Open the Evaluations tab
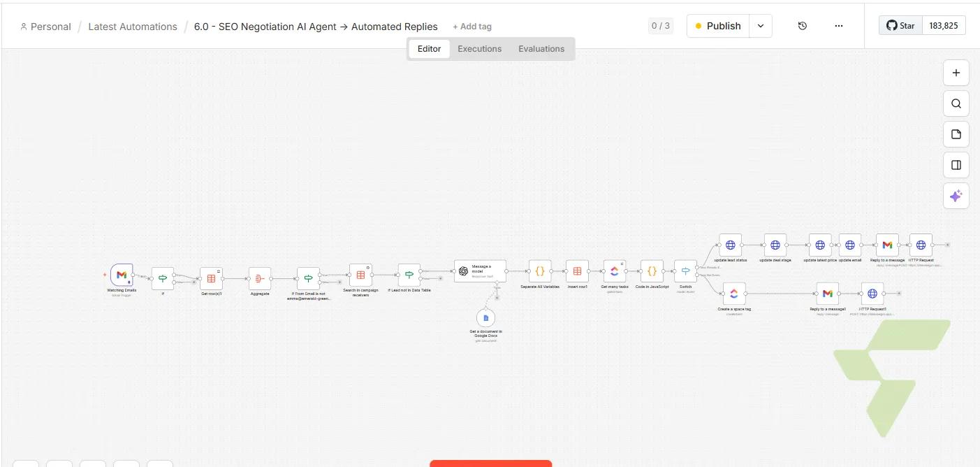Screen dimensions: 980x467 coord(541,49)
